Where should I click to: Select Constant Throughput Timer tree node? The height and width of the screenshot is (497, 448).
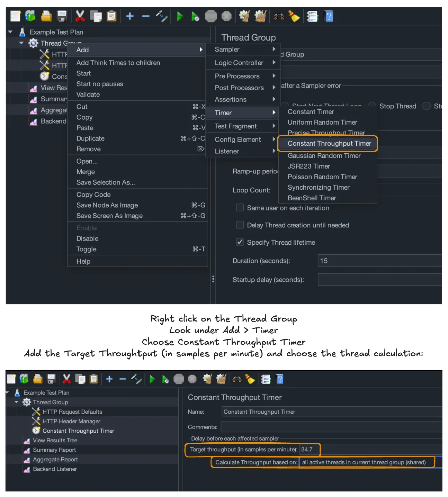click(x=78, y=431)
